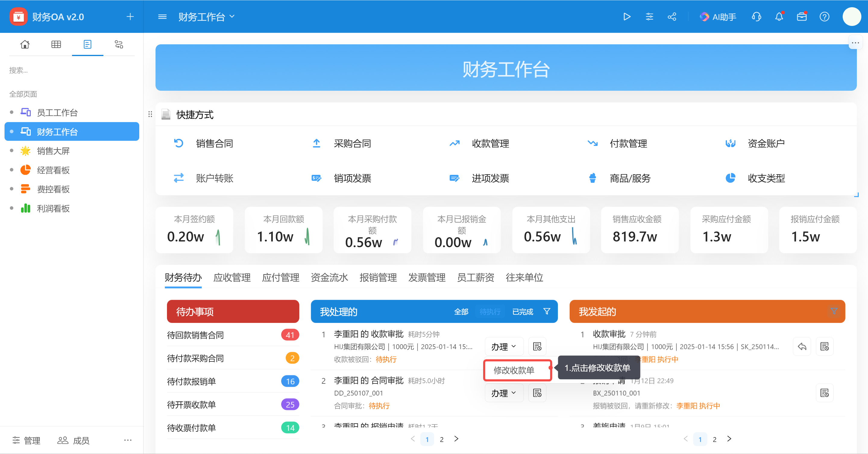868x454 pixels.
Task: Expand 办理 dropdown for 合同审批 row
Action: (x=504, y=393)
